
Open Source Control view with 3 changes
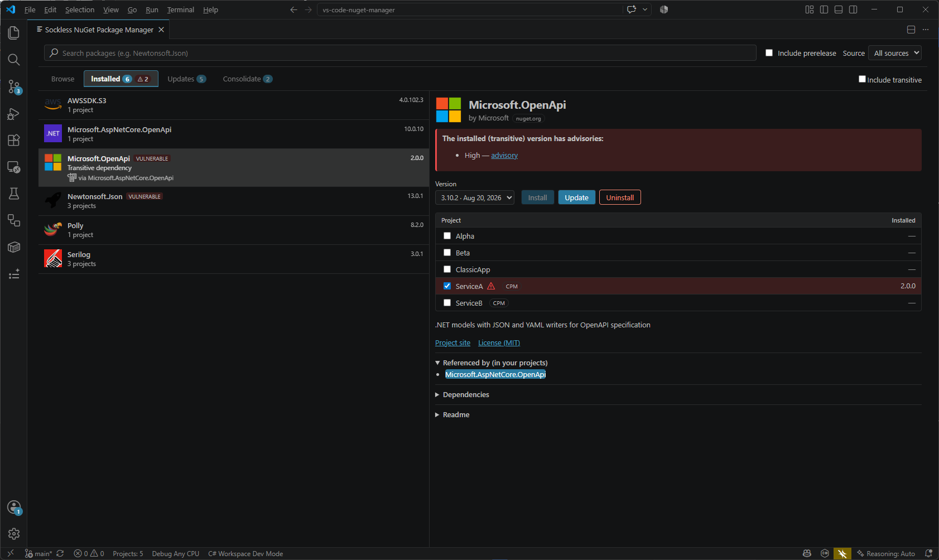14,86
